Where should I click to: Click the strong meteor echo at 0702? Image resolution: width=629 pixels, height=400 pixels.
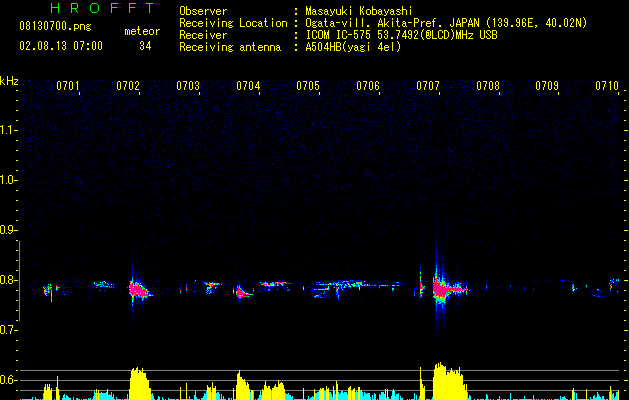tap(138, 290)
